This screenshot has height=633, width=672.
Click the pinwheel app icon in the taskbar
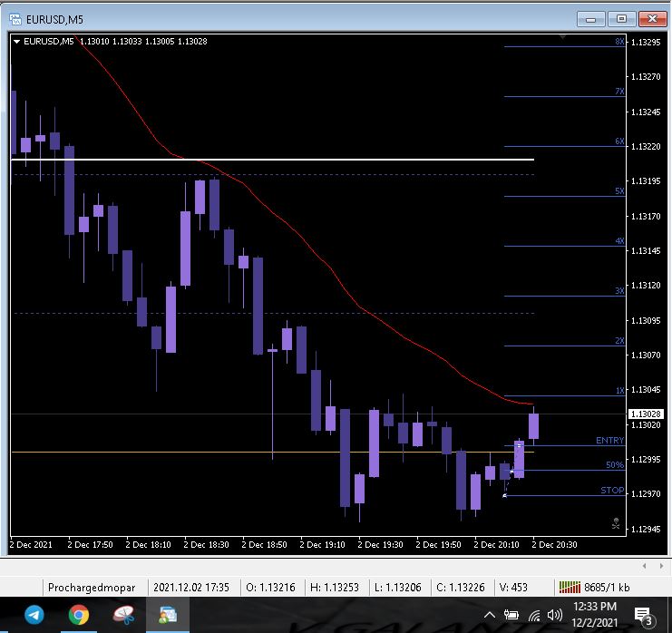123,615
